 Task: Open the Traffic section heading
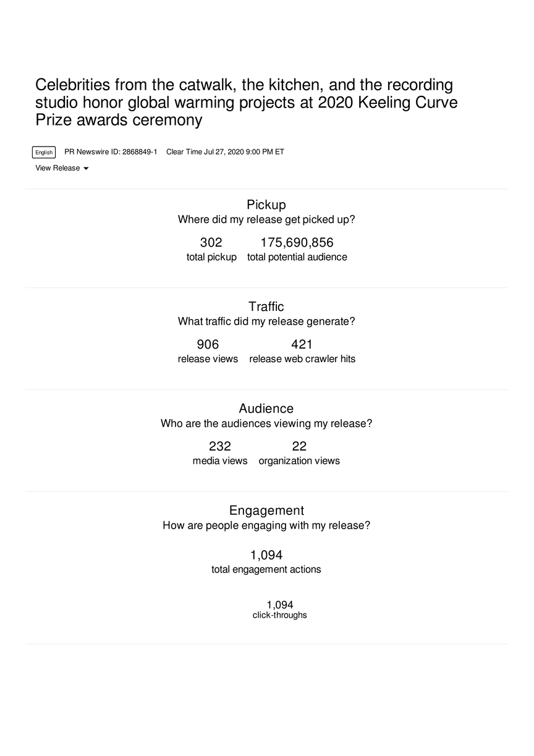coord(266,307)
